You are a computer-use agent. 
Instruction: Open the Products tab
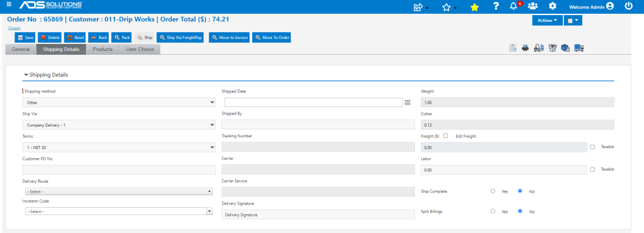(103, 49)
